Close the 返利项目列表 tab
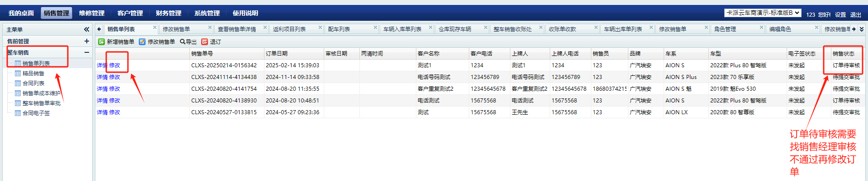868x181 pixels. (320, 28)
